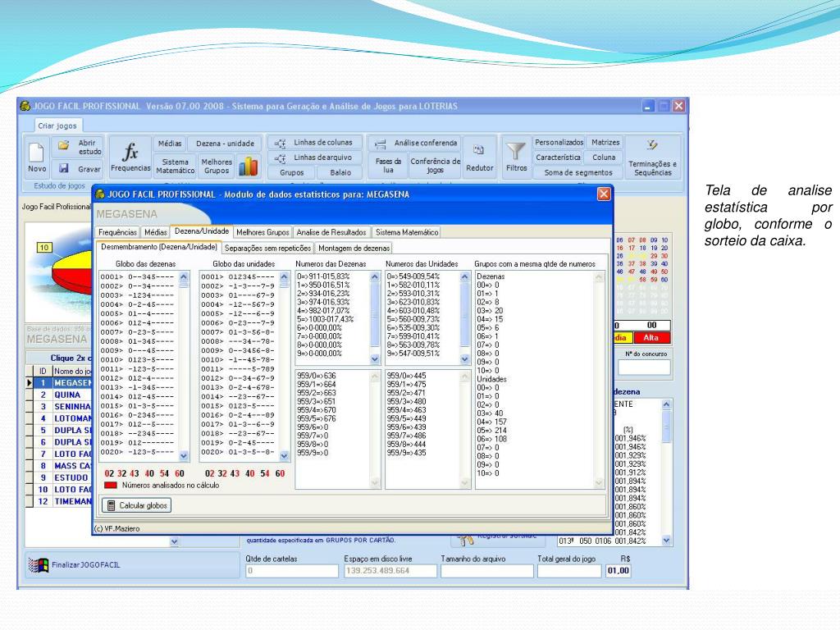The width and height of the screenshot is (840, 630).
Task: Select row "0001> 0--345----" in Globo das dezenas
Action: pyautogui.click(x=139, y=277)
